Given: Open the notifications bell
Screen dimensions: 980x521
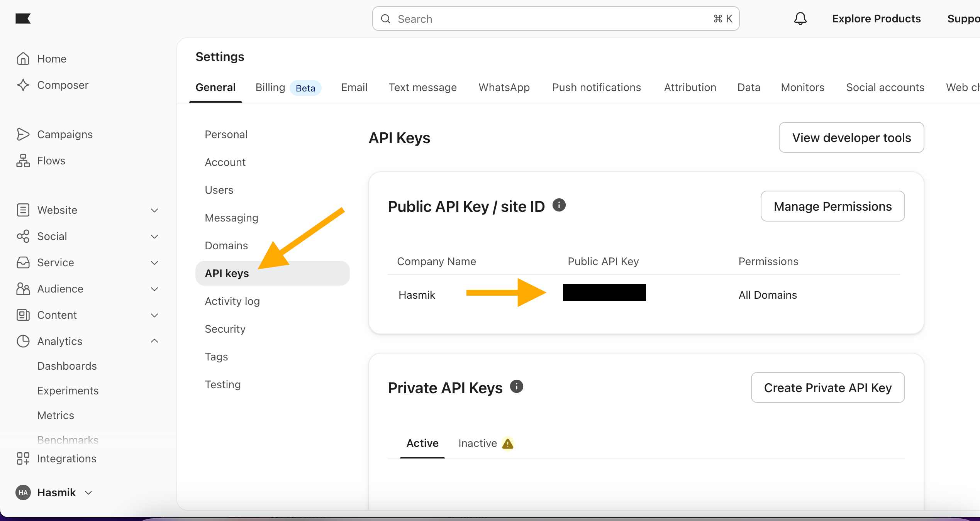Looking at the screenshot, I should [x=800, y=19].
